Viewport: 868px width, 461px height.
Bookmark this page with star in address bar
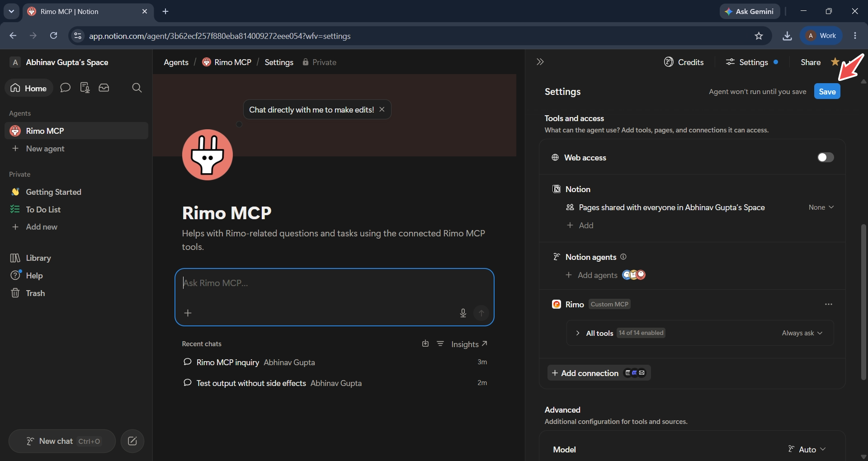(759, 36)
